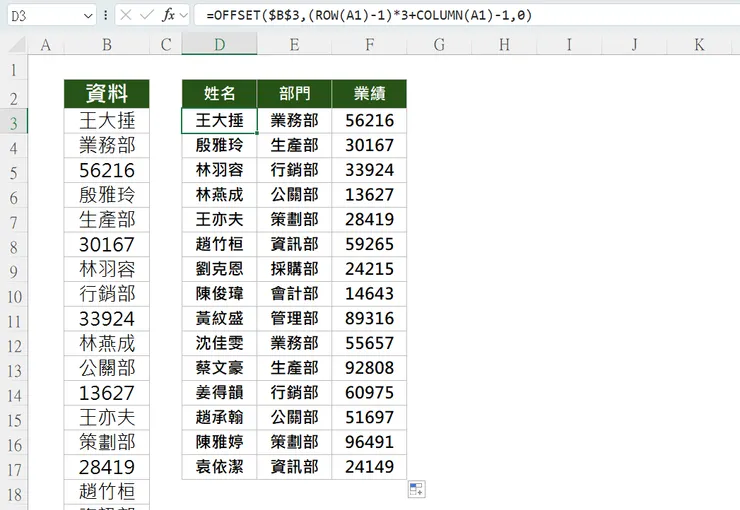The height and width of the screenshot is (510, 740).
Task: Click the 姓名 header cell
Action: click(x=219, y=94)
